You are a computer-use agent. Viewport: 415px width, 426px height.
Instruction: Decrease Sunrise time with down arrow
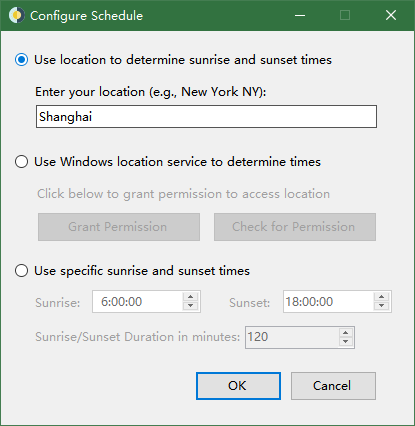pos(191,306)
